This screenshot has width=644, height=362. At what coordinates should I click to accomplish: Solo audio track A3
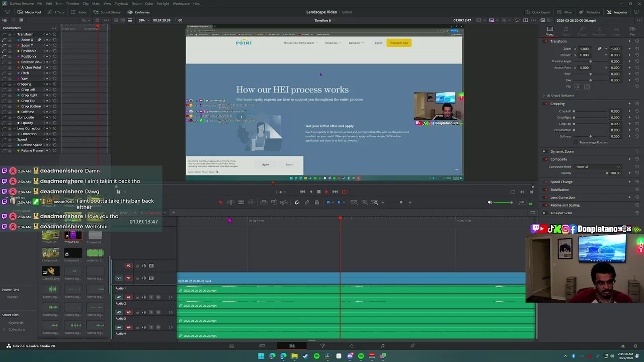click(x=151, y=312)
